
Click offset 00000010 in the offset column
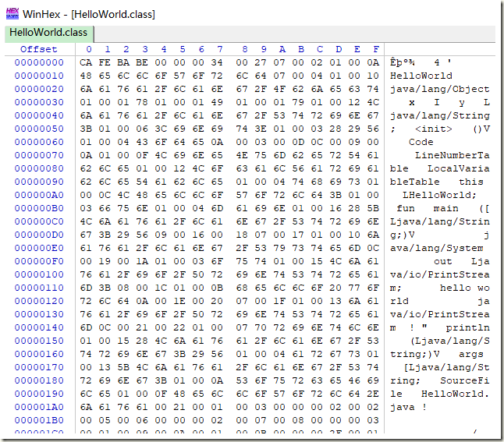click(x=39, y=76)
